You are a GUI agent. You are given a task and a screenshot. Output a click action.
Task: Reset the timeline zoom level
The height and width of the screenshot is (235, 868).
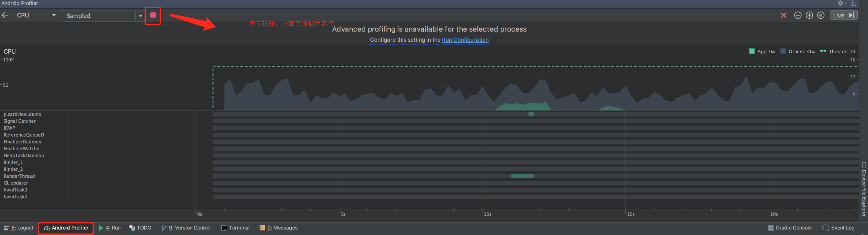coord(821,15)
